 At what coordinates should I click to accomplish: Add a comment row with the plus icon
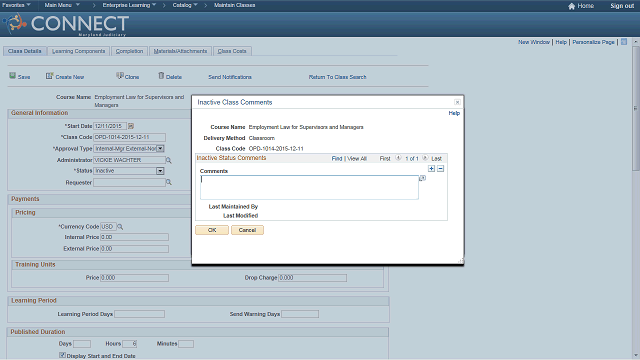[x=431, y=169]
